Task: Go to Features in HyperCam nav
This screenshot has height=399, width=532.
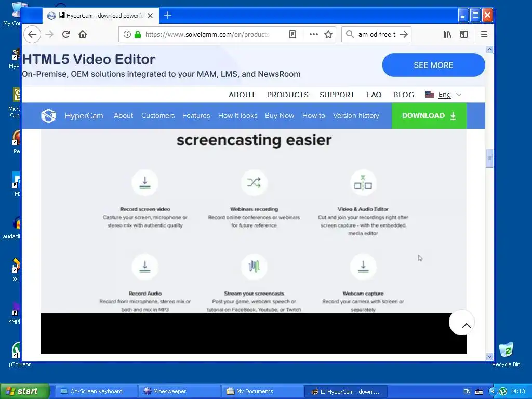Action: 196,116
